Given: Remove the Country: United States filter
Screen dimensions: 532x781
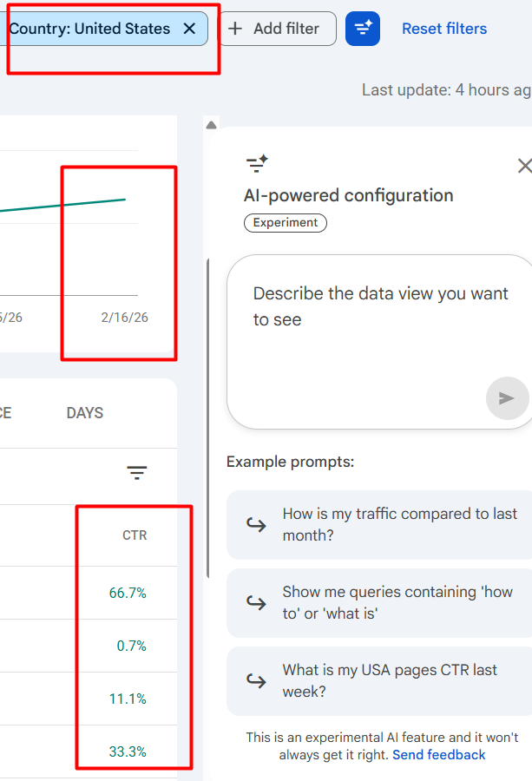Looking at the screenshot, I should (190, 29).
